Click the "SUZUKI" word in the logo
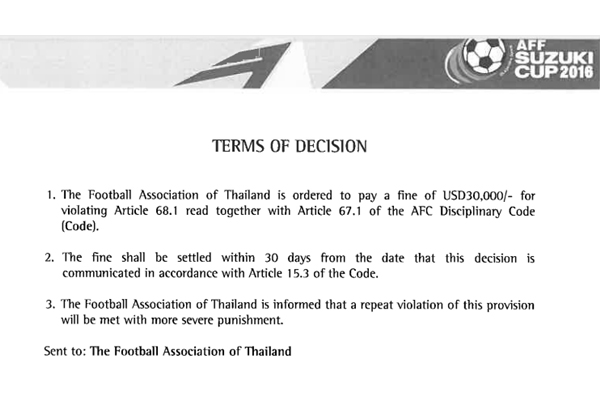The height and width of the screenshot is (400, 600). coord(541,56)
